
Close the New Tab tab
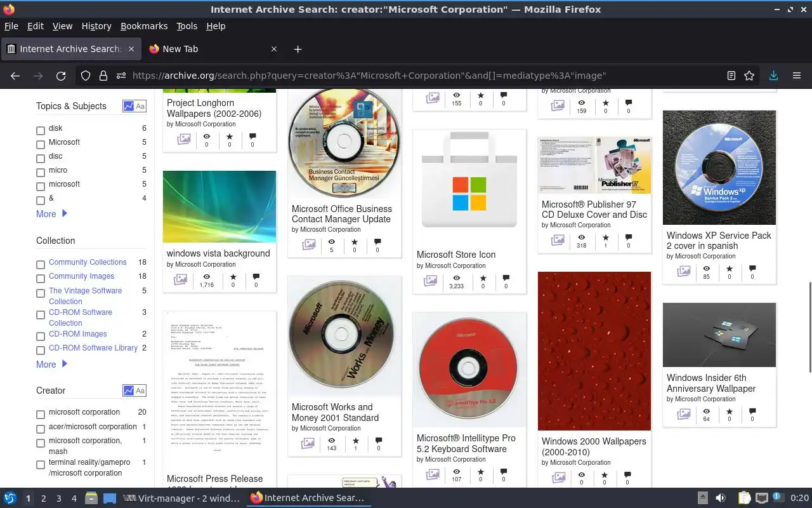(x=274, y=49)
